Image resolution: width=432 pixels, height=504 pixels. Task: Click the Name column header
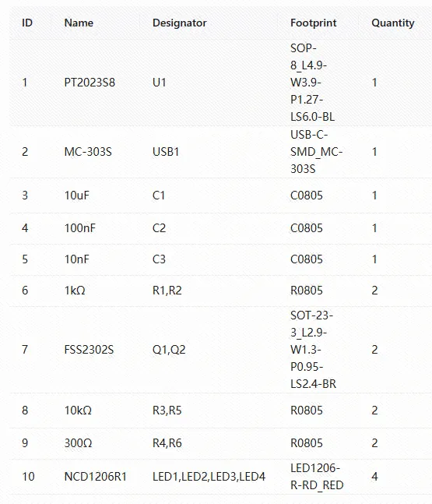(79, 23)
